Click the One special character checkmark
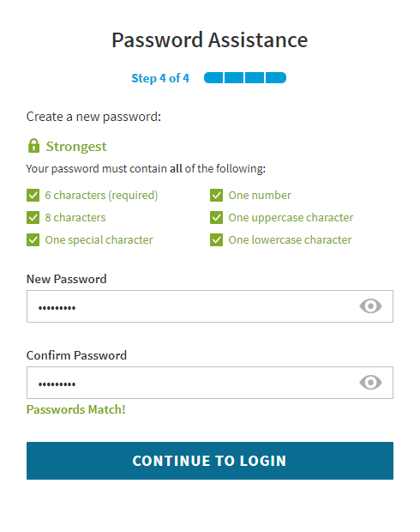Viewport: 420px width, 532px height. (x=33, y=240)
